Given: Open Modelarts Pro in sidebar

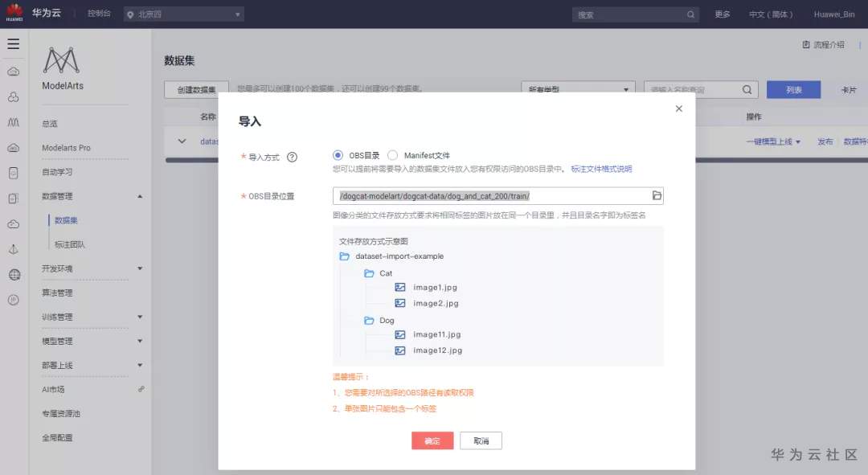Looking at the screenshot, I should click(66, 148).
